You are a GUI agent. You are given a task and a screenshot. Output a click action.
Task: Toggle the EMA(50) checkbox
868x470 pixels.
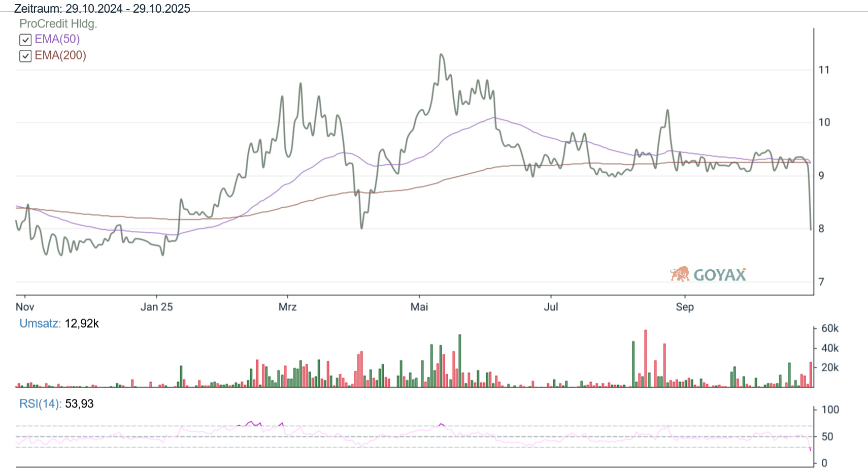[x=25, y=40]
